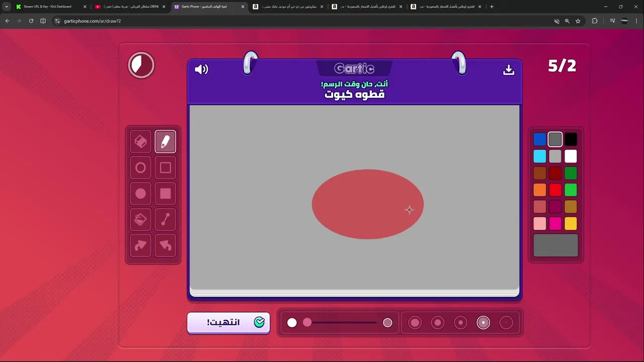Open the browser side panel icon
644x362 pixels.
point(43,21)
